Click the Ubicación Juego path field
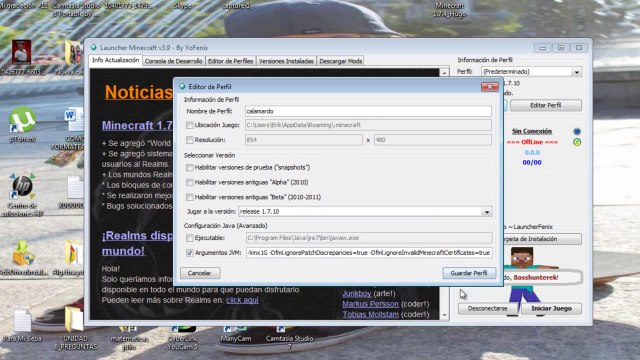 coord(368,125)
